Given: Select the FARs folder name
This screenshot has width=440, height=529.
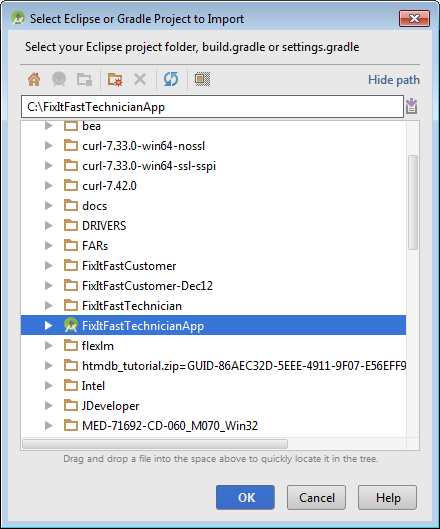Looking at the screenshot, I should pyautogui.click(x=95, y=246).
